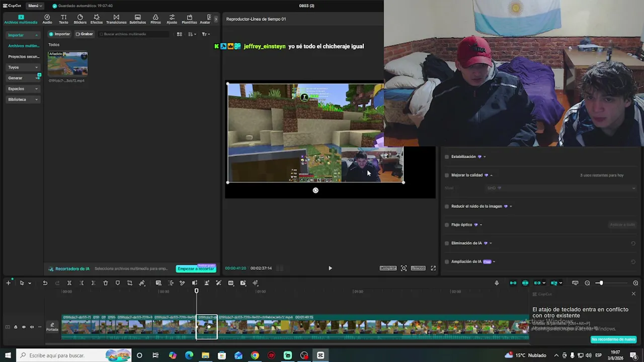This screenshot has width=644, height=362.
Task: Click the preview-axis icon left of zoom out
Action: 575,283
